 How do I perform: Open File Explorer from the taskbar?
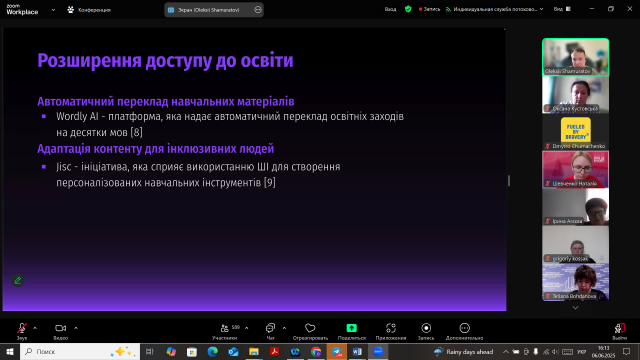254,351
